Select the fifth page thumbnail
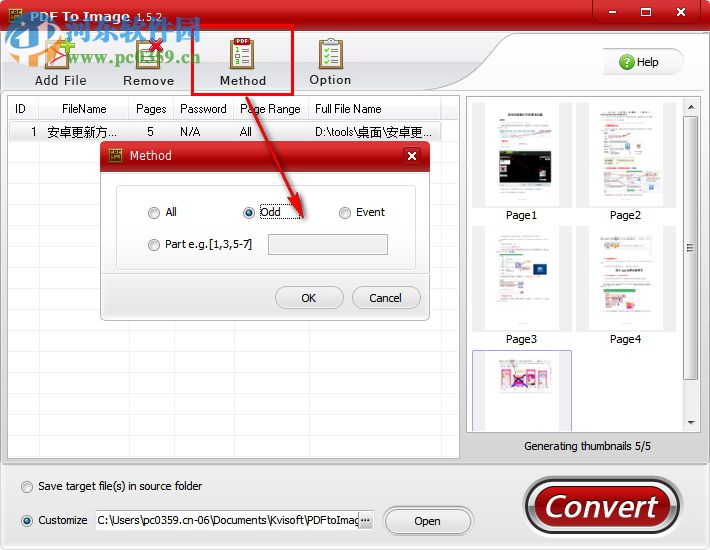 click(522, 390)
